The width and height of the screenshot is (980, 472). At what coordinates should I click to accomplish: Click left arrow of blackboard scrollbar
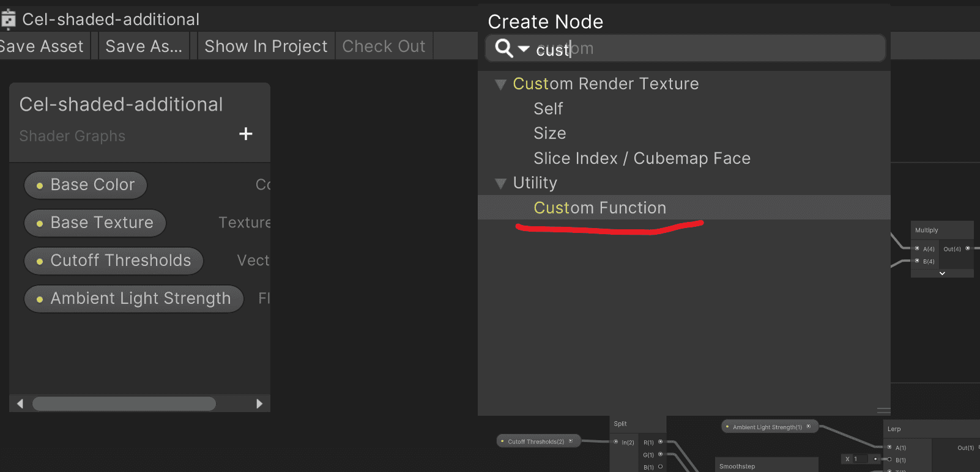20,404
